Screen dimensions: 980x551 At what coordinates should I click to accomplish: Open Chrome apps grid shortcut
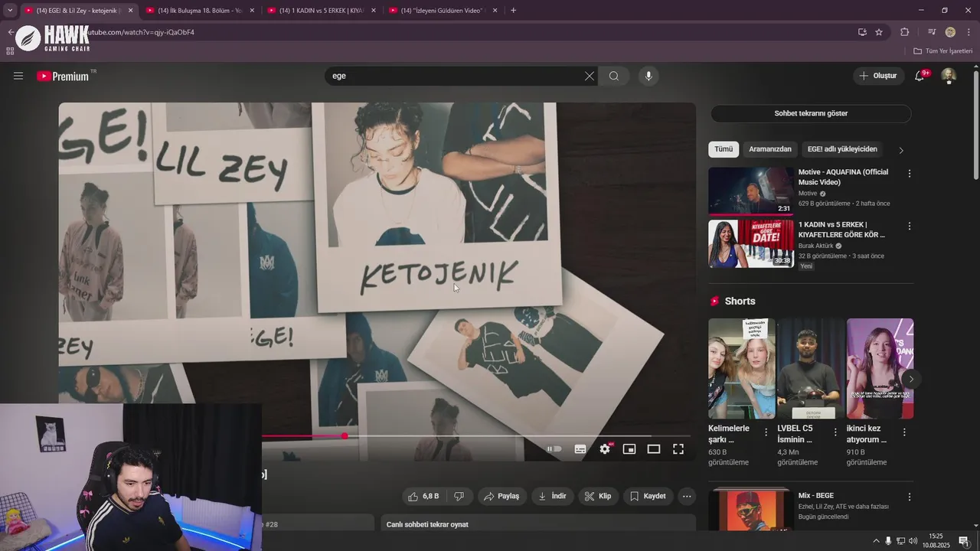[10, 51]
